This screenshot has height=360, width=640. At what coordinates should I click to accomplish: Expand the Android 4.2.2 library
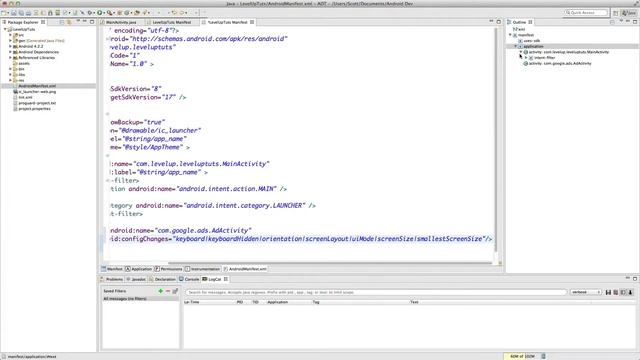coord(11,47)
